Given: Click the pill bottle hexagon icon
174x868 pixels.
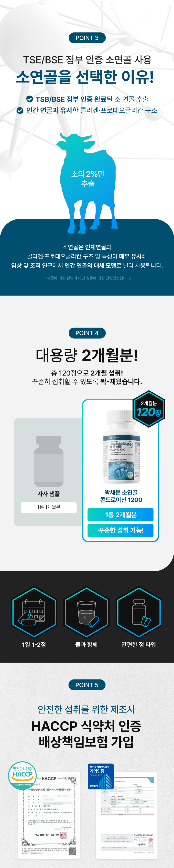Looking at the screenshot, I should pos(139,612).
